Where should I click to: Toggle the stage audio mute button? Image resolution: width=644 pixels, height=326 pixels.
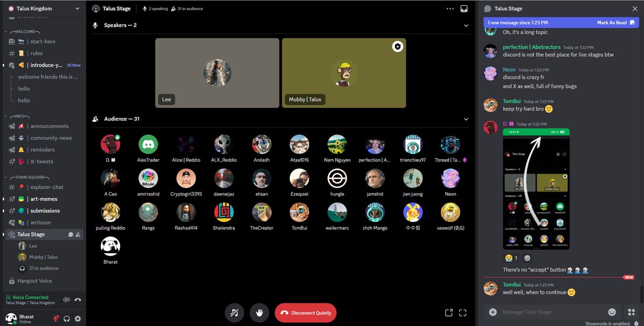tap(235, 313)
